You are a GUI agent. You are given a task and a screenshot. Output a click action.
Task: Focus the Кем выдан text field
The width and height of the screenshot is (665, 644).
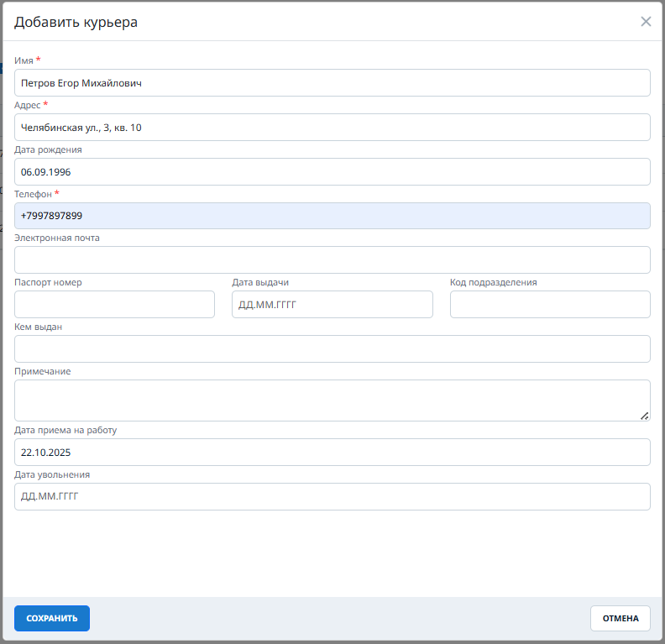coord(332,349)
